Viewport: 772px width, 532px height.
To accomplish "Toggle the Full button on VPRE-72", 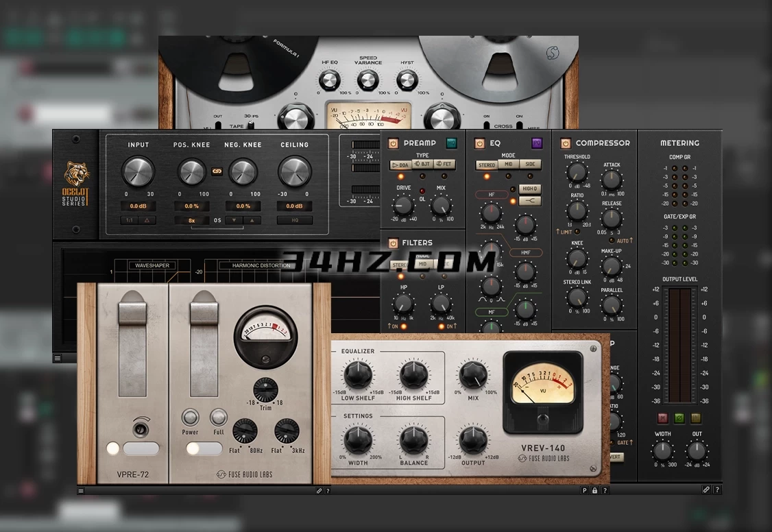I will coord(218,418).
